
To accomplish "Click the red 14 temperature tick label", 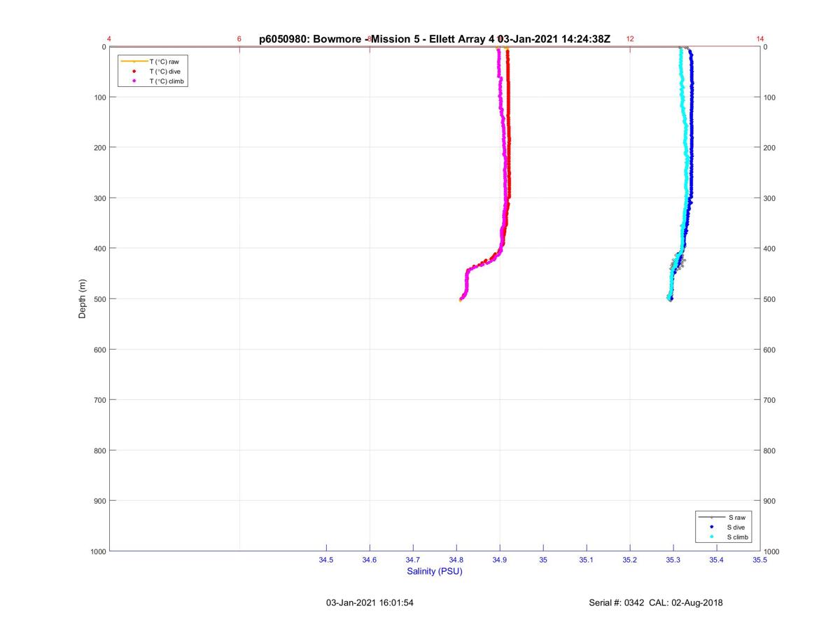I will point(760,39).
